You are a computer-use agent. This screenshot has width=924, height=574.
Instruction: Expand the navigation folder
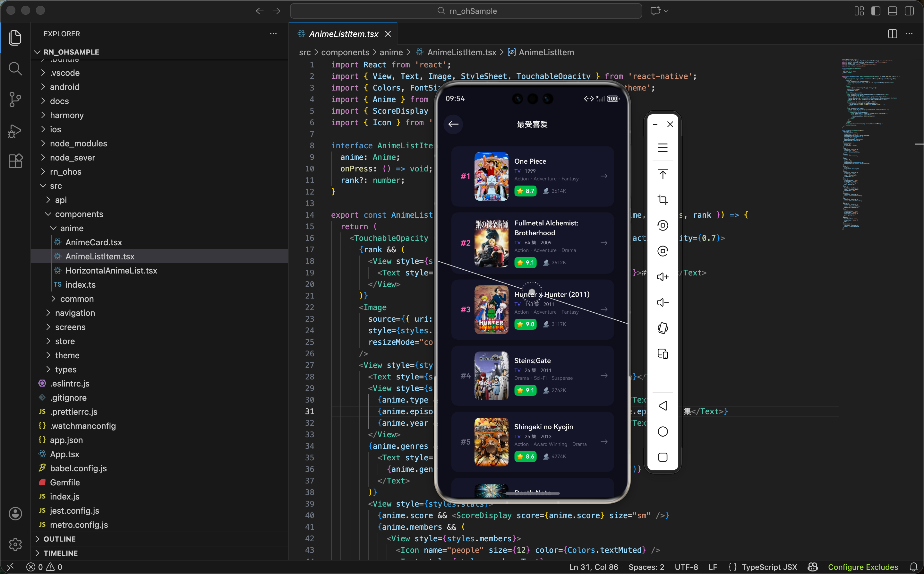[75, 313]
